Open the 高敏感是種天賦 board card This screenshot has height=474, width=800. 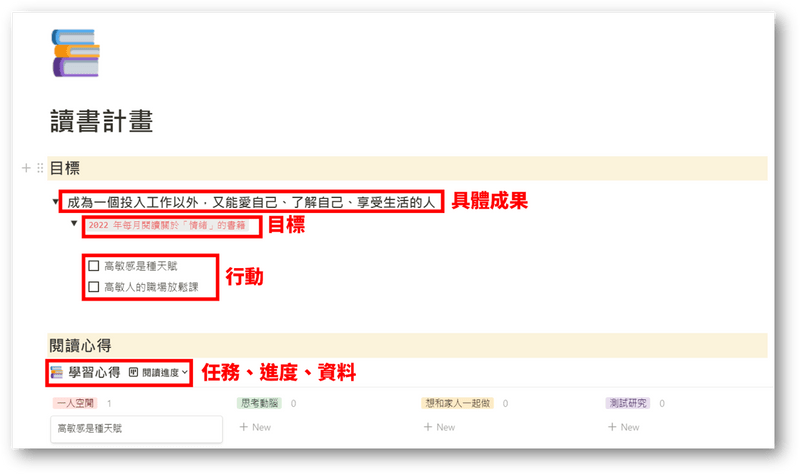point(136,429)
